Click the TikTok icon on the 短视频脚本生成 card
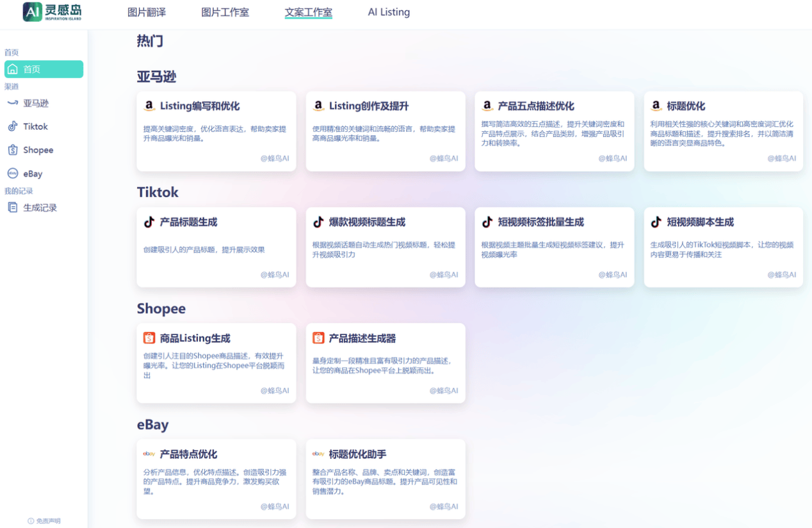 (656, 222)
